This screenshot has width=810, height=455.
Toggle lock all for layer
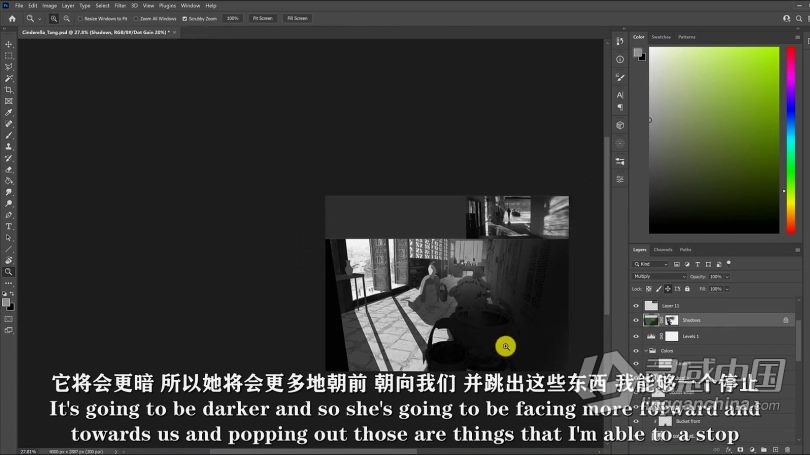(x=687, y=289)
